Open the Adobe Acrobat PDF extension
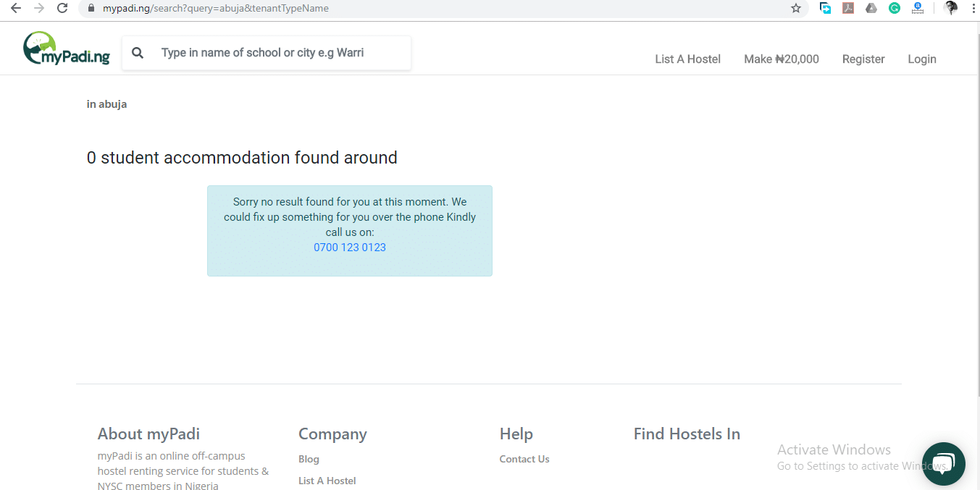This screenshot has height=490, width=980. click(848, 9)
